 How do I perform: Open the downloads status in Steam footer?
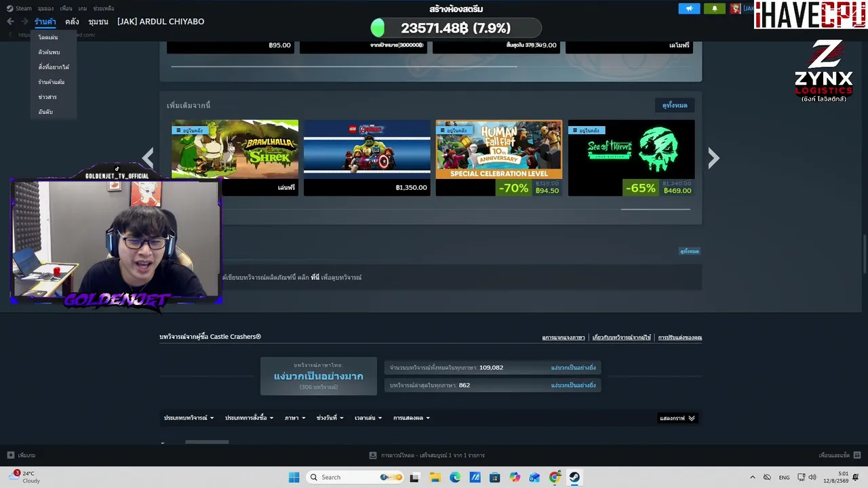point(427,455)
